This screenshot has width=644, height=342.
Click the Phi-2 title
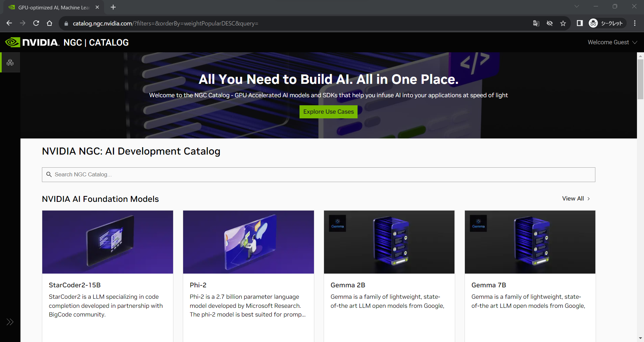pos(198,285)
